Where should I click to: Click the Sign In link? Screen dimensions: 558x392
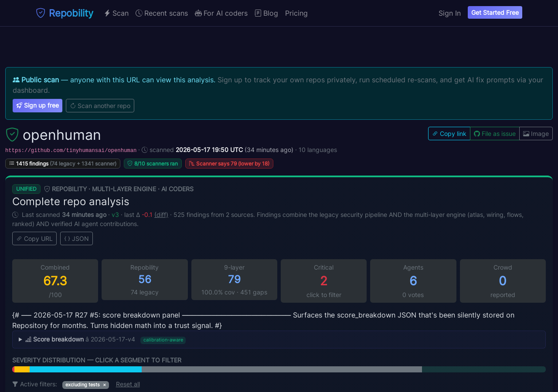(449, 13)
